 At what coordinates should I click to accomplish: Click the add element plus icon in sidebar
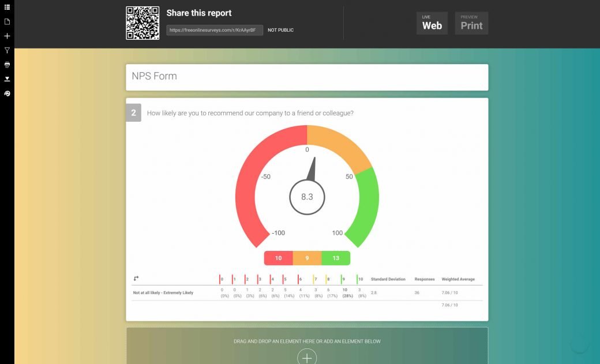click(x=7, y=36)
